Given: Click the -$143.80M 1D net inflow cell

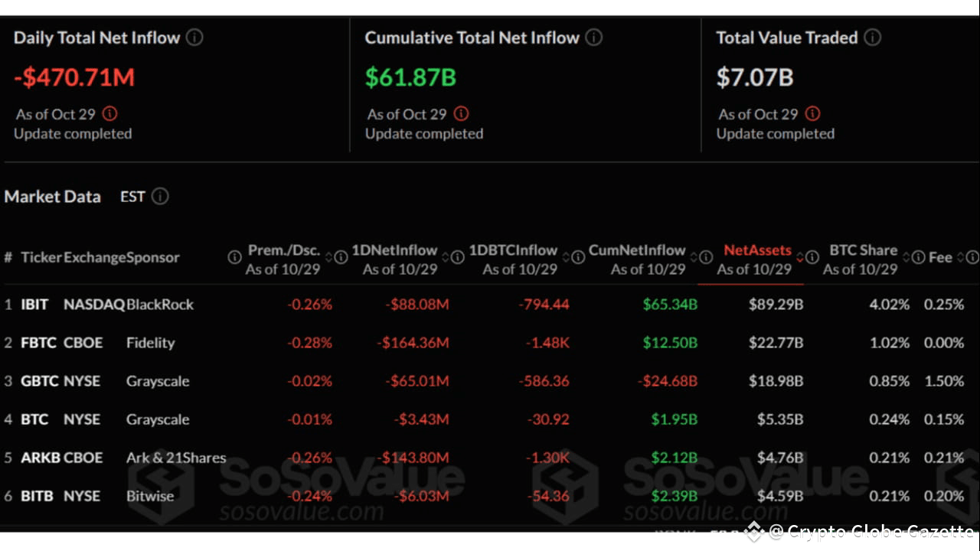Looking at the screenshot, I should (413, 458).
